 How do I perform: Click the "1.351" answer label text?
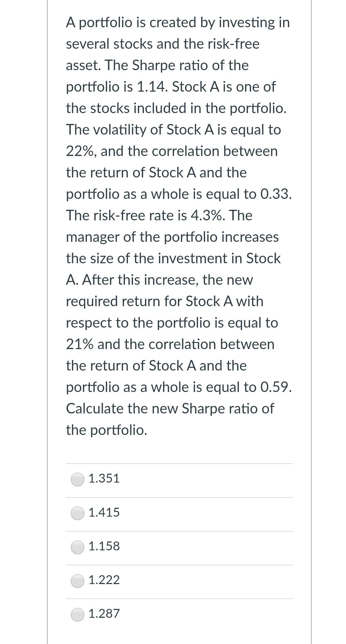(104, 478)
